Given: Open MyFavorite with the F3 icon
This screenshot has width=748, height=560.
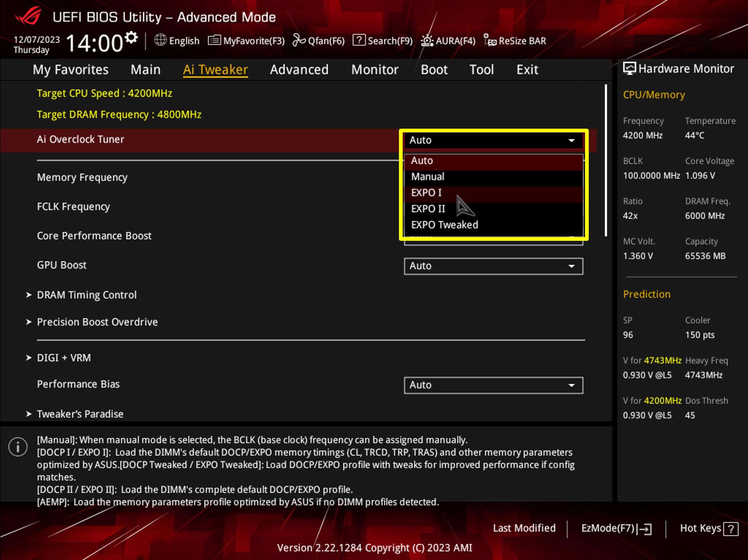Looking at the screenshot, I should pyautogui.click(x=214, y=40).
